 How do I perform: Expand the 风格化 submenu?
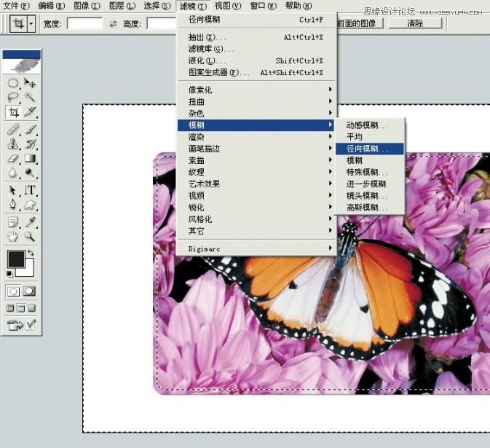[x=256, y=219]
